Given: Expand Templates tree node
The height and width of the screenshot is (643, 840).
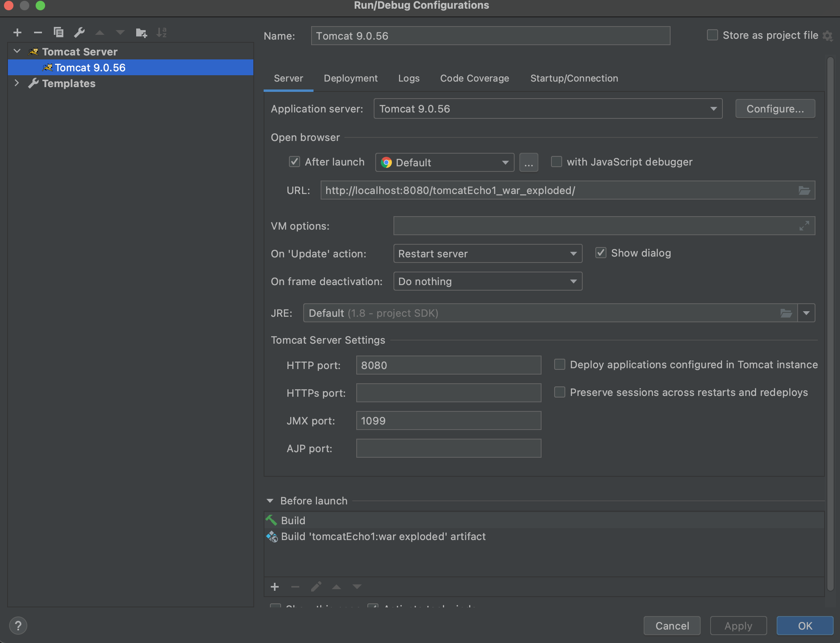Looking at the screenshot, I should [17, 83].
